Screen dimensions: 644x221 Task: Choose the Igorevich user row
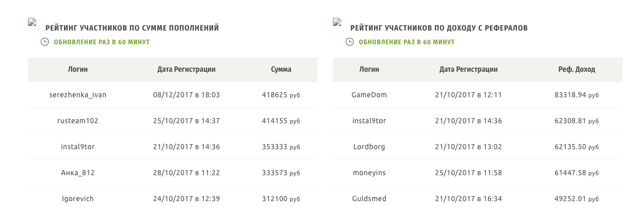[x=78, y=199]
